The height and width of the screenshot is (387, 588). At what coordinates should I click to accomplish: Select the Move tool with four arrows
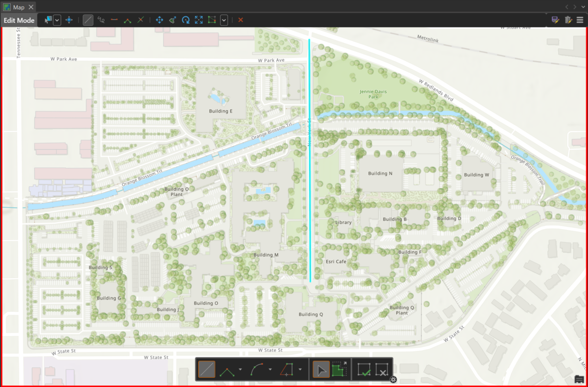pyautogui.click(x=159, y=20)
